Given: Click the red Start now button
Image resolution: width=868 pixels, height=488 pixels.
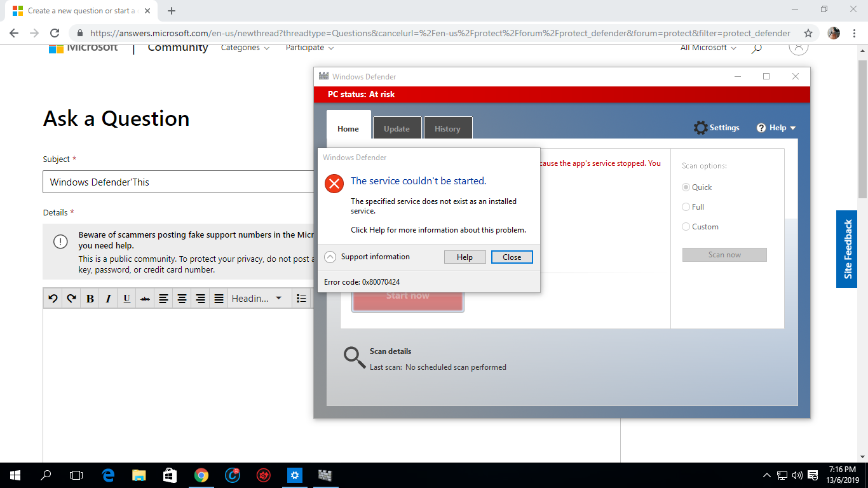Looking at the screenshot, I should tap(408, 299).
